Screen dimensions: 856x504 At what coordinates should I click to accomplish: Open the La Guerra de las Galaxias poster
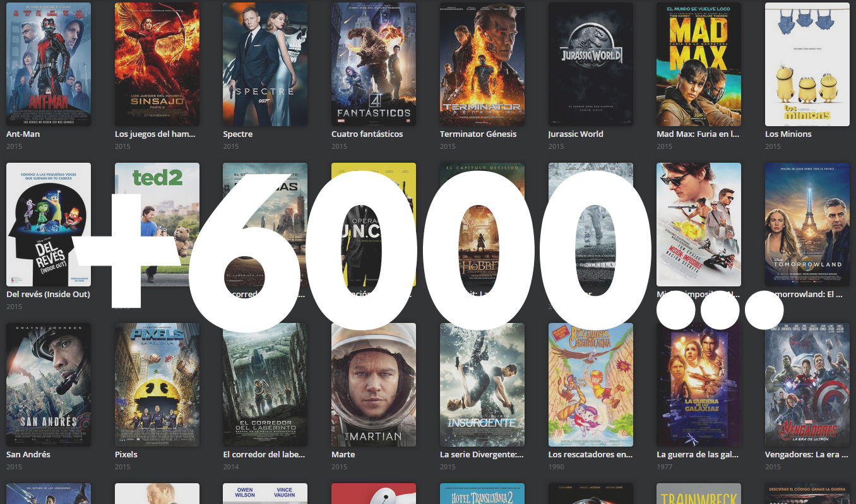tap(699, 385)
